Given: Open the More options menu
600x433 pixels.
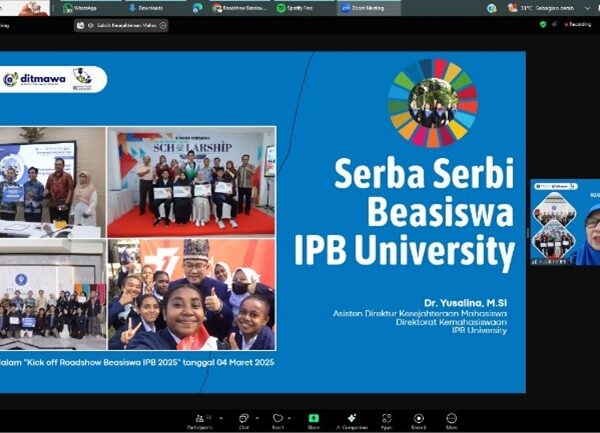Looking at the screenshot, I should (x=452, y=422).
